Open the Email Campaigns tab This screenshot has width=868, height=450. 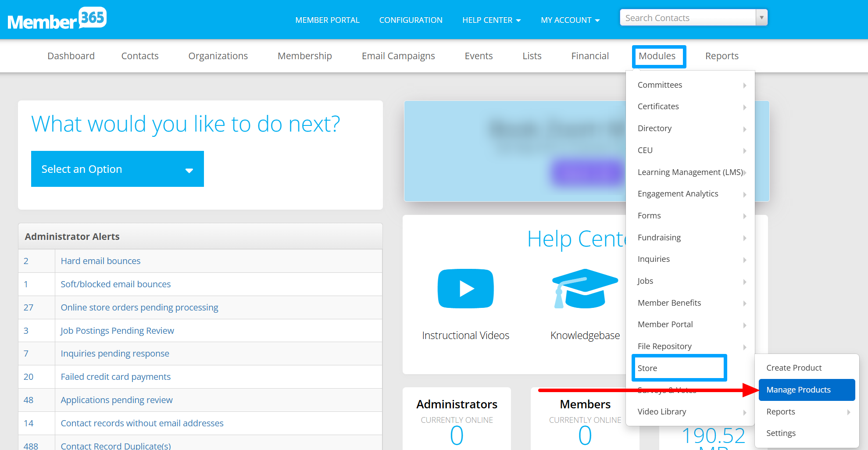pos(398,56)
